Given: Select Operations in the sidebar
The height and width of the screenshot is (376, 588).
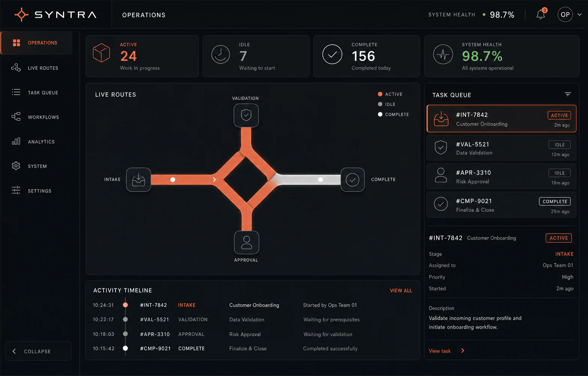Looking at the screenshot, I should tap(37, 43).
